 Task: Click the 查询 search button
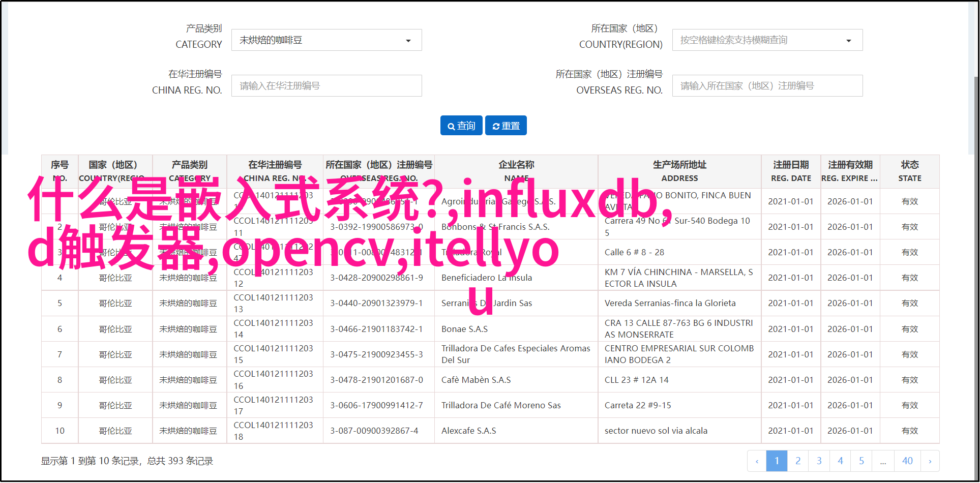pos(461,126)
